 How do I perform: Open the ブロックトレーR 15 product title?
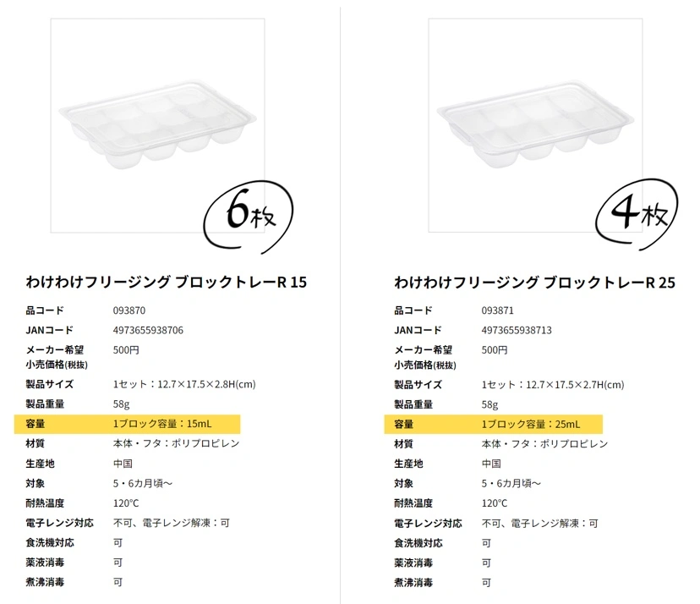pyautogui.click(x=166, y=282)
